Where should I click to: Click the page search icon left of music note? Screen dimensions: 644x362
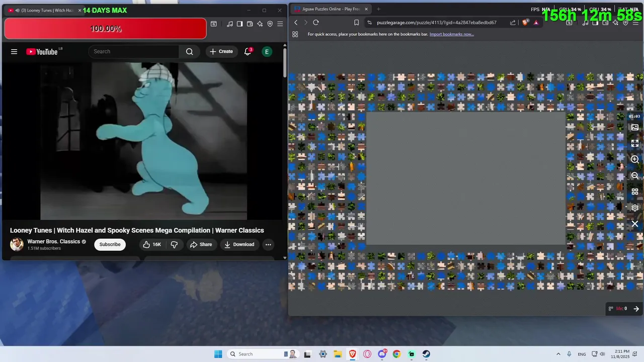point(214,24)
